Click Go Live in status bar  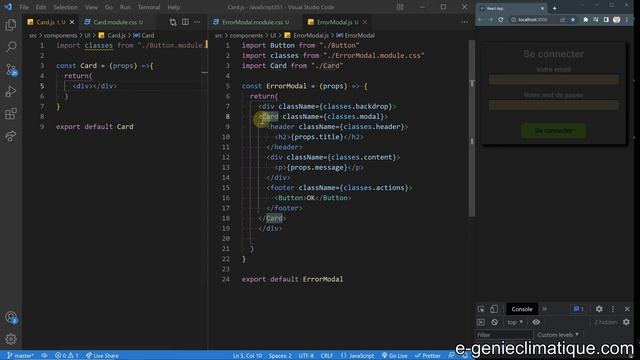395,356
